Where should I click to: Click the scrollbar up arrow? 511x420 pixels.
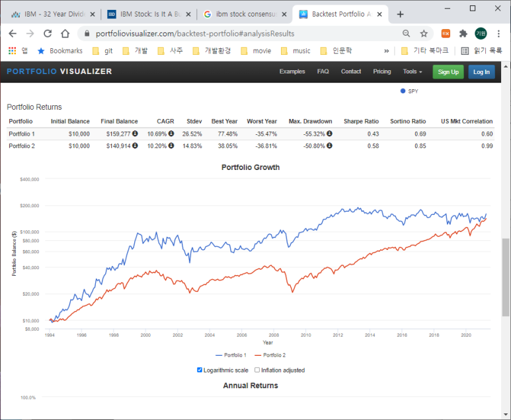(x=506, y=66)
